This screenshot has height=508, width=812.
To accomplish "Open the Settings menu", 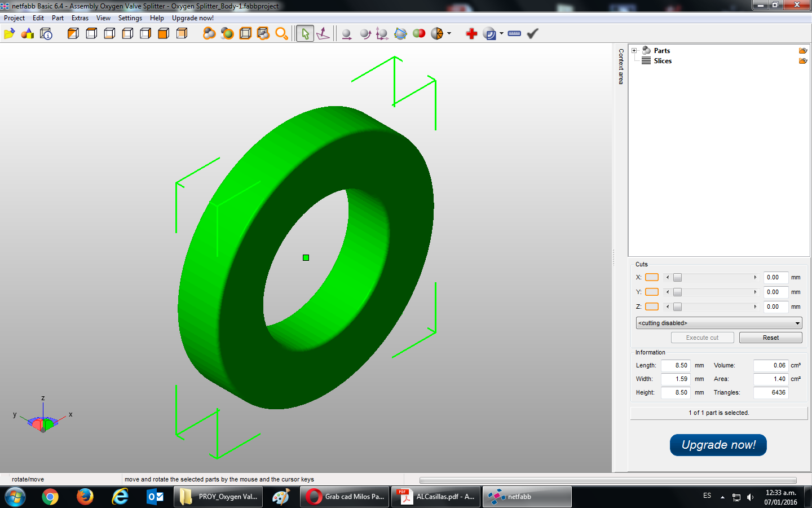I will 130,18.
